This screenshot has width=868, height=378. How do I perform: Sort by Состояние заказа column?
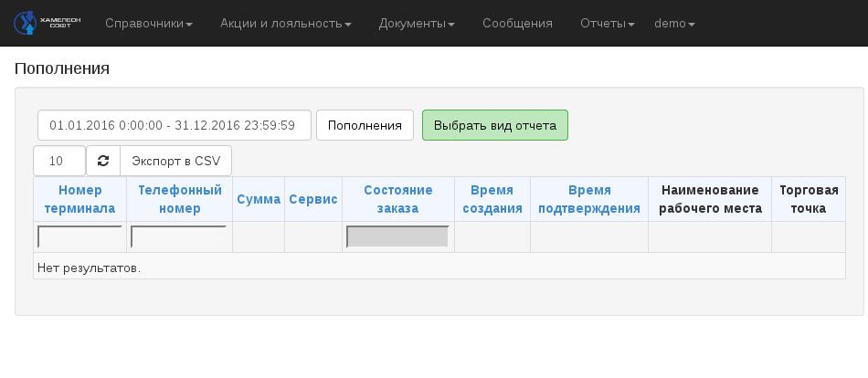click(398, 199)
